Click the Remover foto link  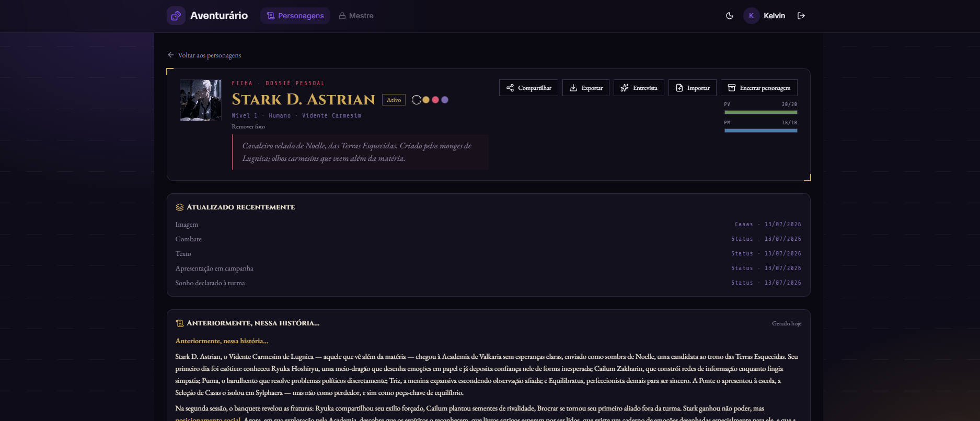248,126
